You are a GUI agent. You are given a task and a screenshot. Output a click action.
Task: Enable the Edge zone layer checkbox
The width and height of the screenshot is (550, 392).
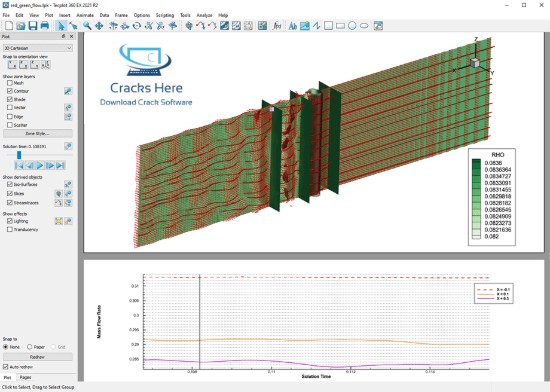(x=9, y=116)
